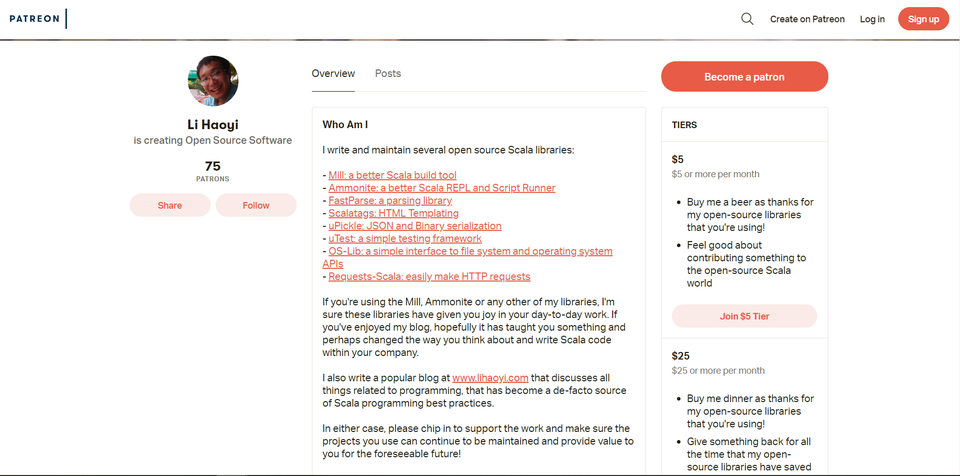Open the Log in link
Screen dimensions: 960x476
872,19
